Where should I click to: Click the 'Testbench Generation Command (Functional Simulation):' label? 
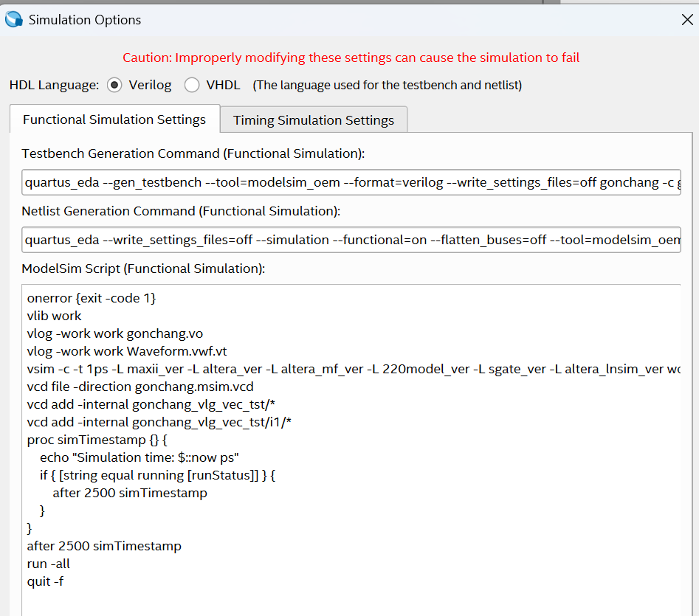coord(193,153)
